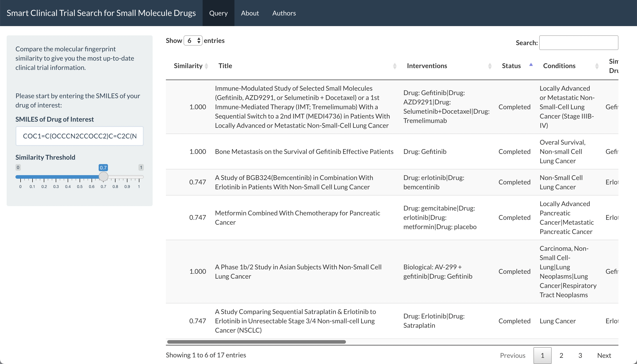Set threshold at the 0.3 tick mark

(x=56, y=186)
